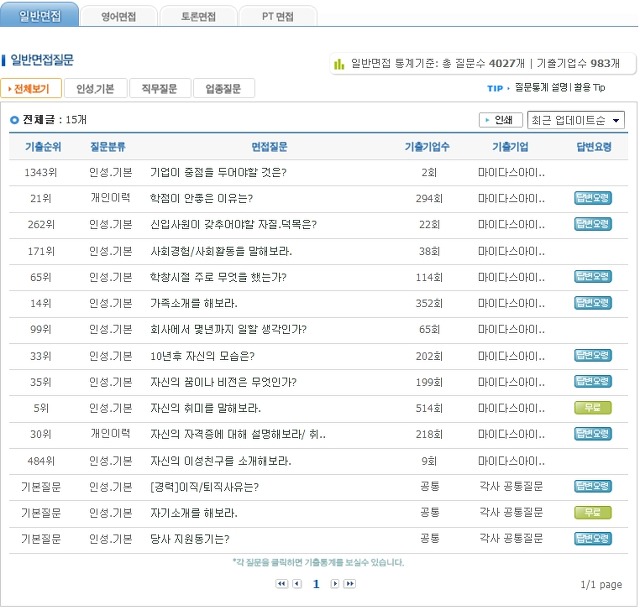Image resolution: width=640 pixels, height=610 pixels.
Task: Open the PT 면접 tab
Action: click(277, 17)
